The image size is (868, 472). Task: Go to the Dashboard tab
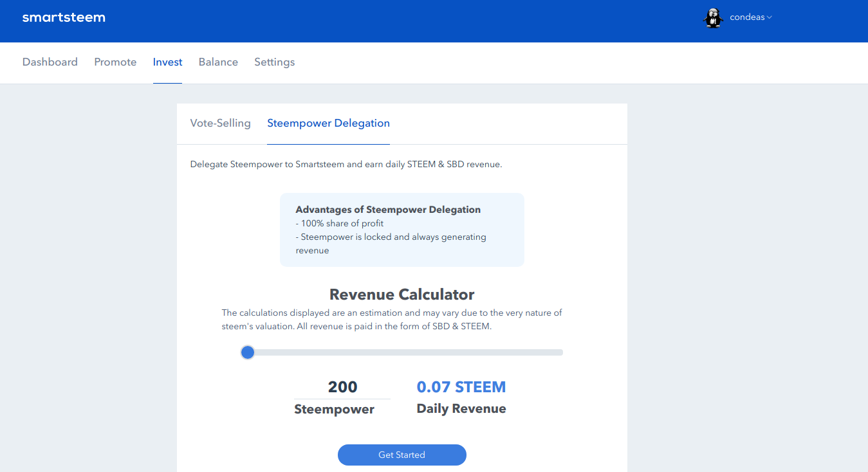tap(50, 62)
